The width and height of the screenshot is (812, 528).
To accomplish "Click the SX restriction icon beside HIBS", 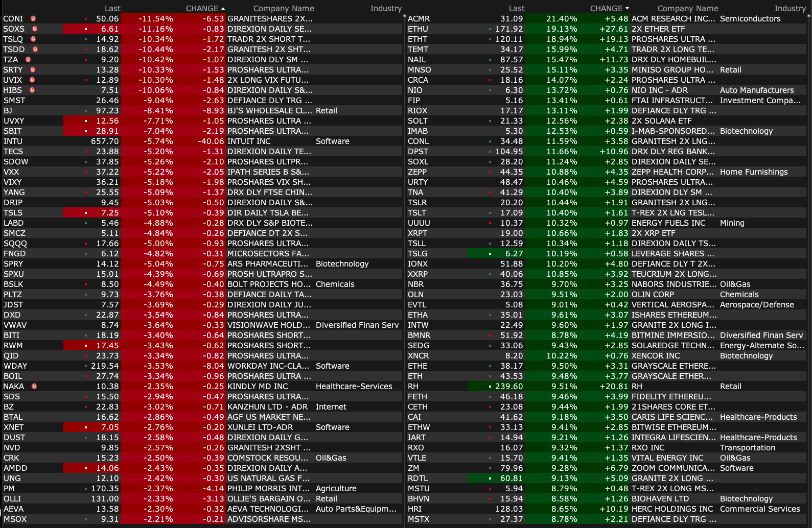I will (32, 90).
